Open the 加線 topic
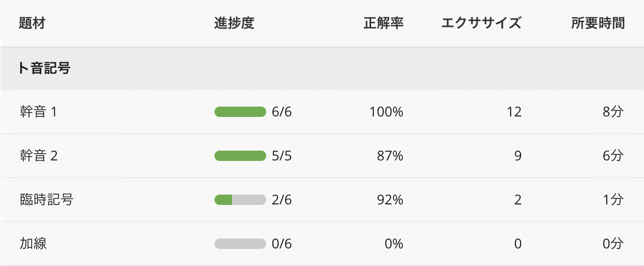This screenshot has width=644, height=266. pos(34,244)
